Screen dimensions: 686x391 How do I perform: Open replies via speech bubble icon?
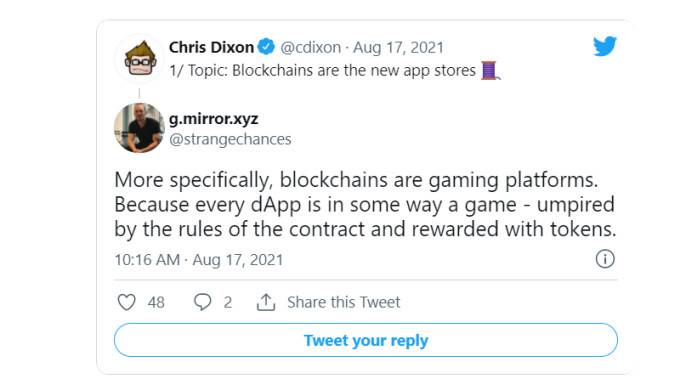point(202,302)
